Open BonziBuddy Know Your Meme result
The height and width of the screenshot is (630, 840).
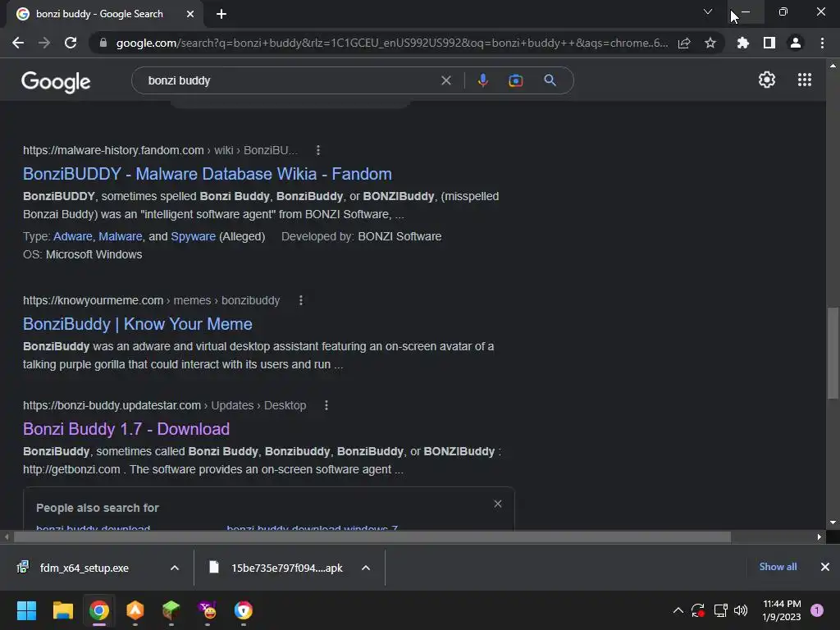[138, 324]
